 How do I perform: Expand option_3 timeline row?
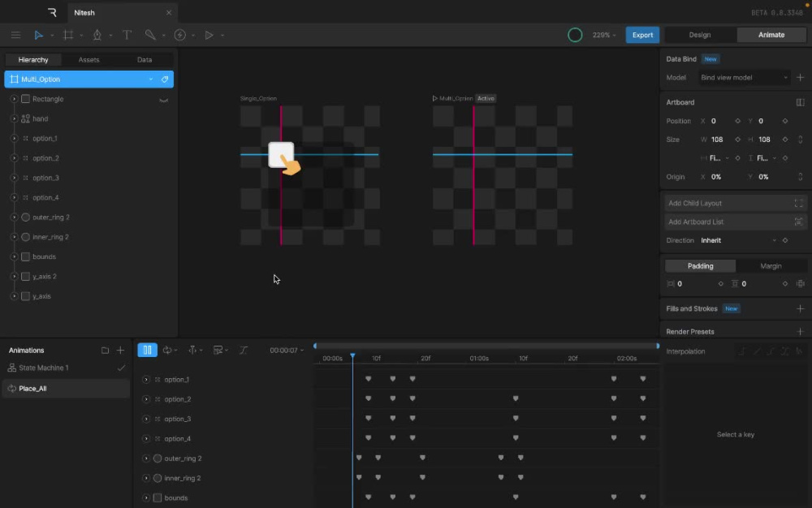pos(146,419)
